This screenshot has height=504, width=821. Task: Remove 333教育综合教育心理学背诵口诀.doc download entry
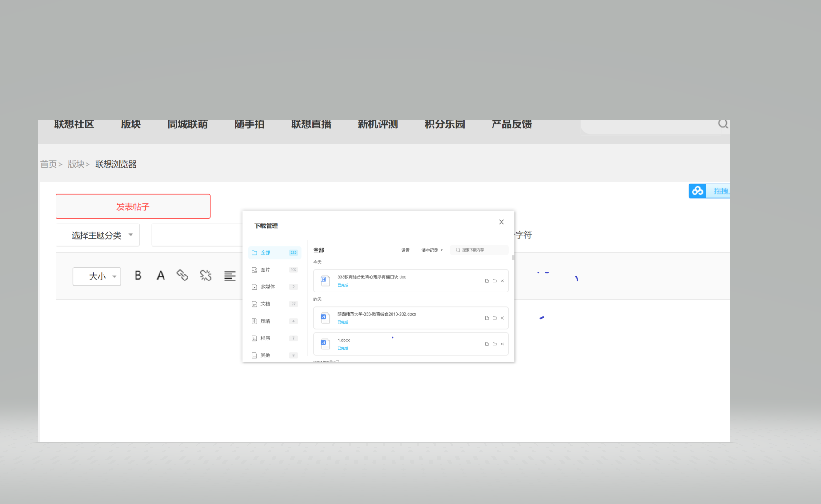tap(502, 281)
